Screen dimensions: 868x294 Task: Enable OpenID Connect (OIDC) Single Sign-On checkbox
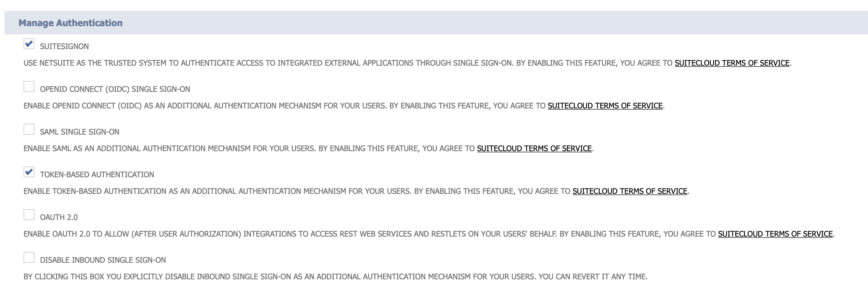point(29,87)
